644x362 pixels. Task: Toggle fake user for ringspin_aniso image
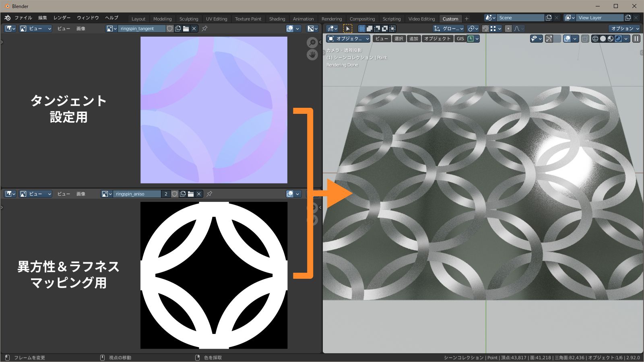click(175, 194)
